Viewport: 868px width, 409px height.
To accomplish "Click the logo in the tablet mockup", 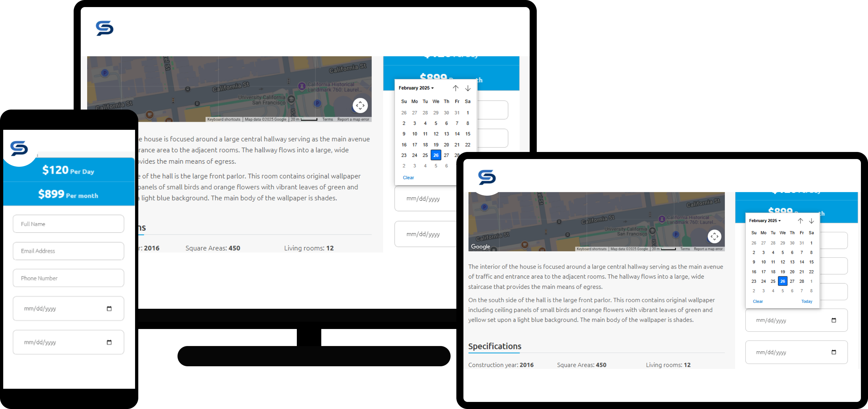I will [x=487, y=177].
